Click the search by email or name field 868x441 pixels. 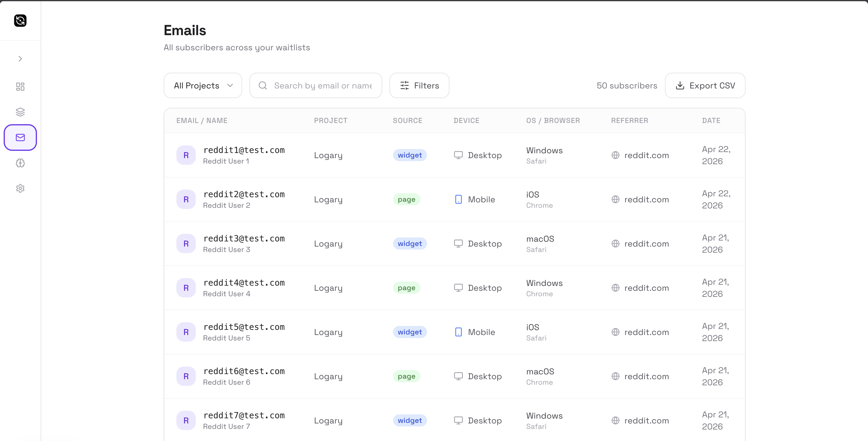point(323,85)
